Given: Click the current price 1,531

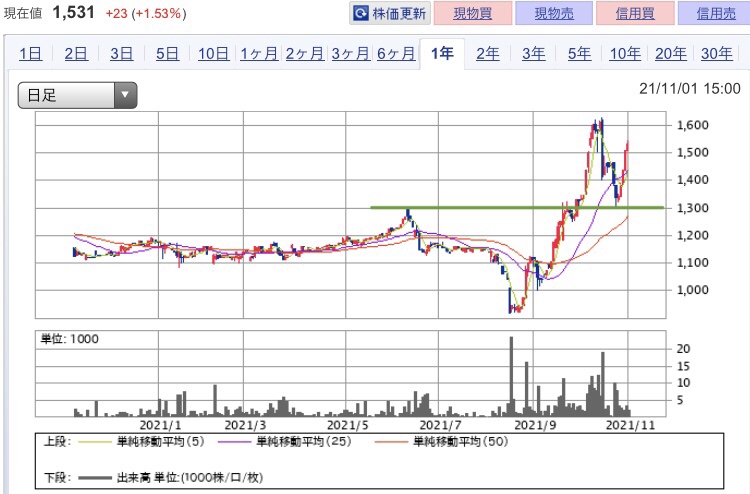Looking at the screenshot, I should pyautogui.click(x=74, y=12).
